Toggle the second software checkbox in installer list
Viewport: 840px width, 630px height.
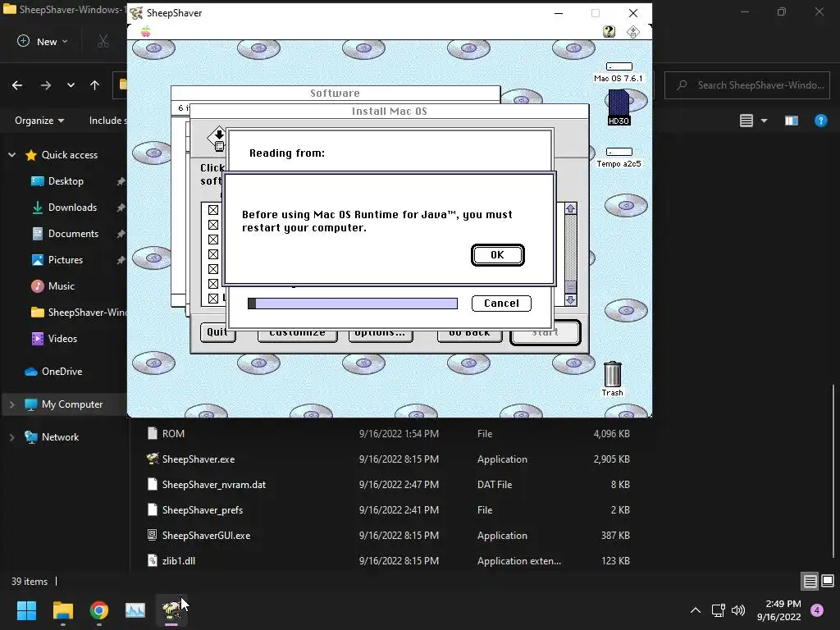[x=213, y=225]
